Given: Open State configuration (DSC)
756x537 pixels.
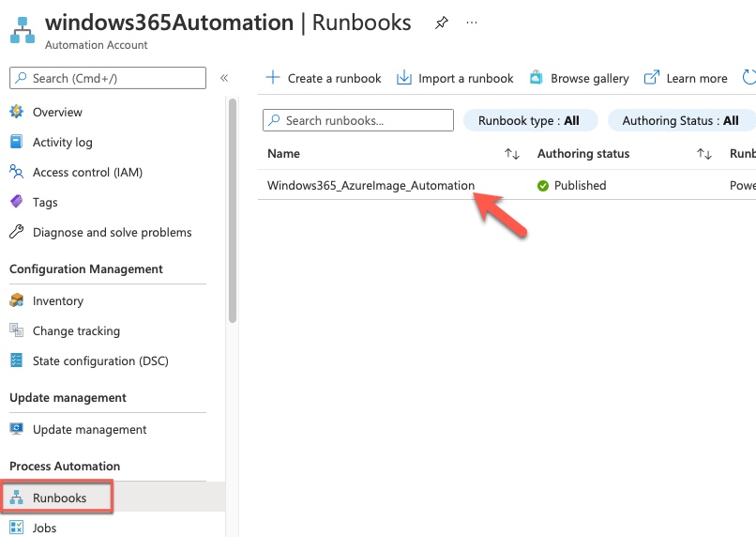Looking at the screenshot, I should (100, 361).
